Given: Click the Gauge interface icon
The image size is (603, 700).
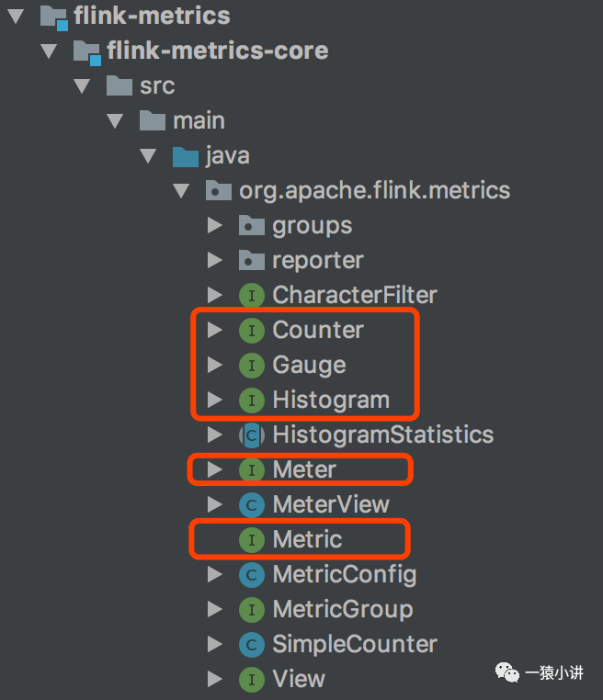Looking at the screenshot, I should (251, 365).
